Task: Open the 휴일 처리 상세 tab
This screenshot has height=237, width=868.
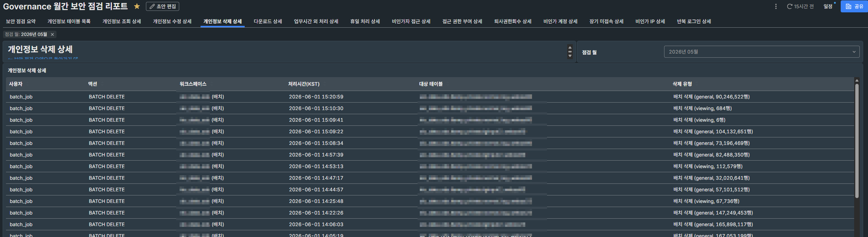Action: pos(365,21)
